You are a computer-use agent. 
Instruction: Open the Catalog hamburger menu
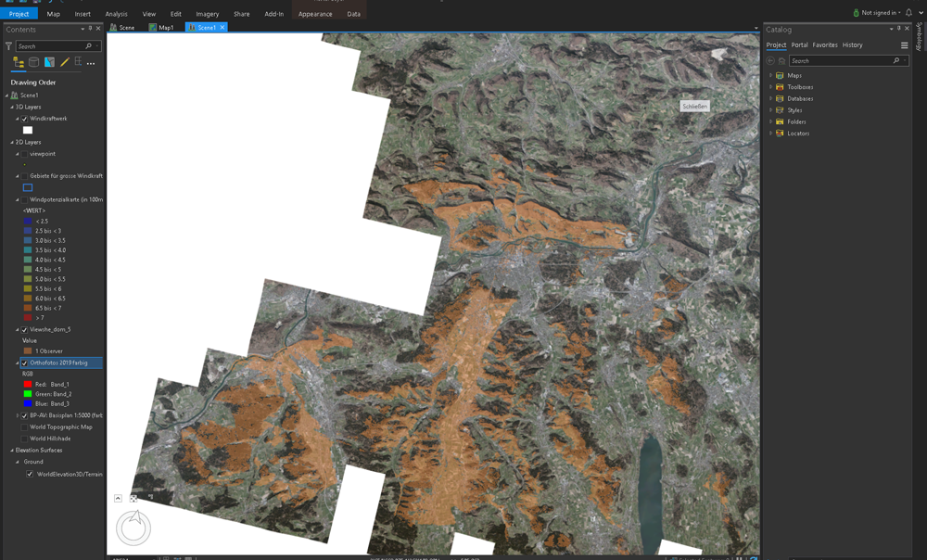point(905,45)
